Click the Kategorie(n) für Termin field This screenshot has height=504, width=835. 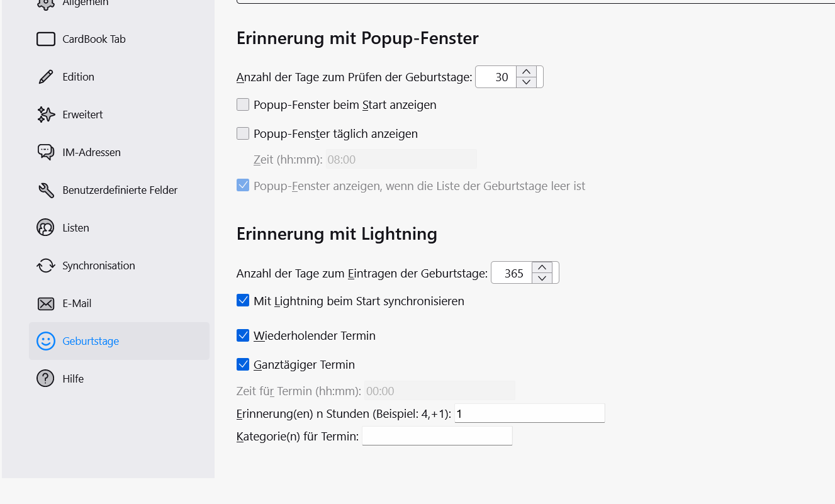[x=437, y=436]
